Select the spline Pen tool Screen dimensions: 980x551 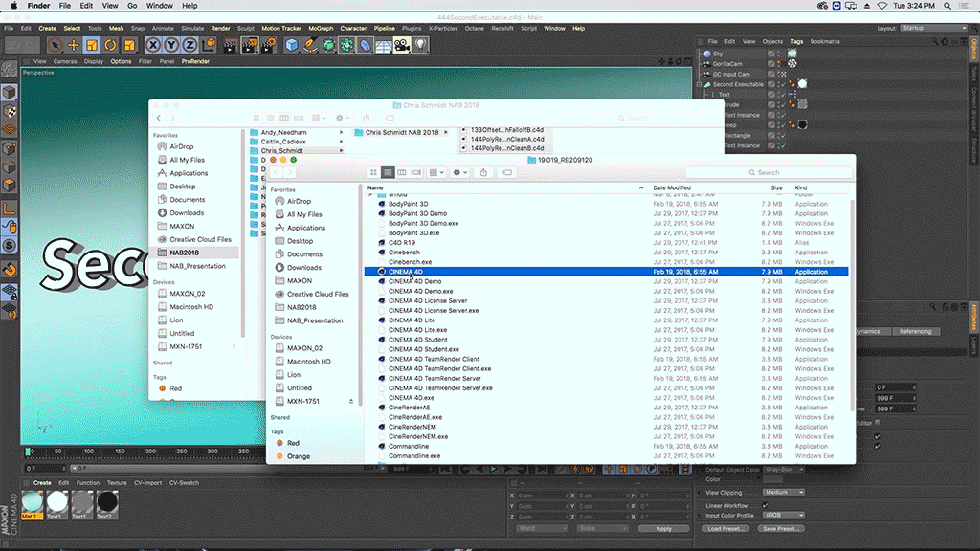click(x=310, y=45)
